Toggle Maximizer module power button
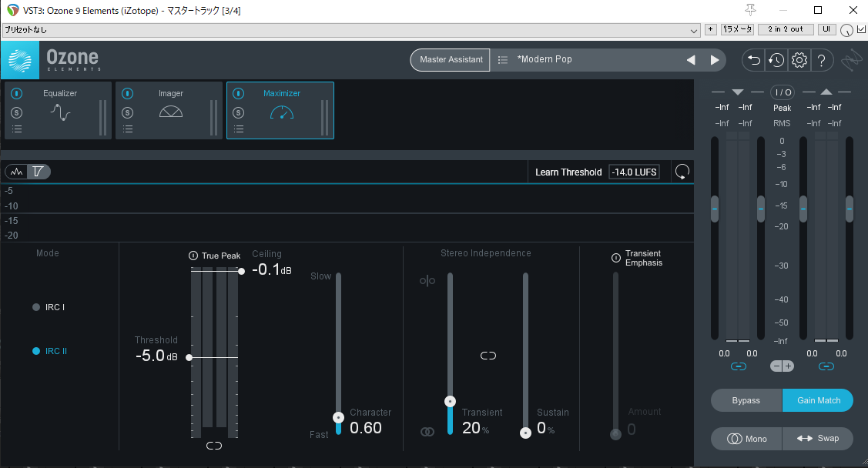Viewport: 868px width, 468px height. pos(238,93)
